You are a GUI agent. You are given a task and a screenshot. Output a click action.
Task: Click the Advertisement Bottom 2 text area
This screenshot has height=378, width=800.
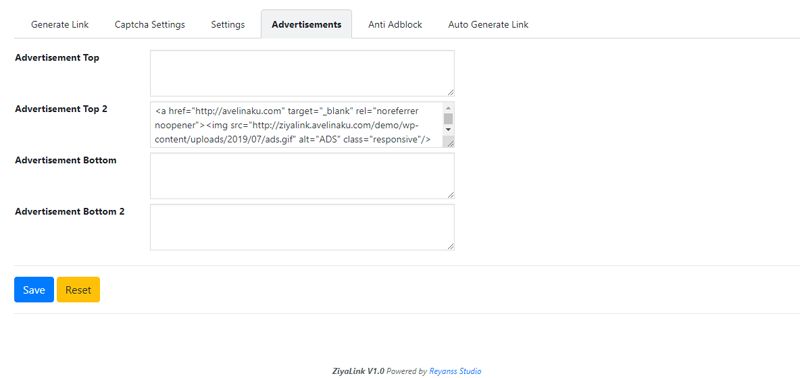point(302,227)
